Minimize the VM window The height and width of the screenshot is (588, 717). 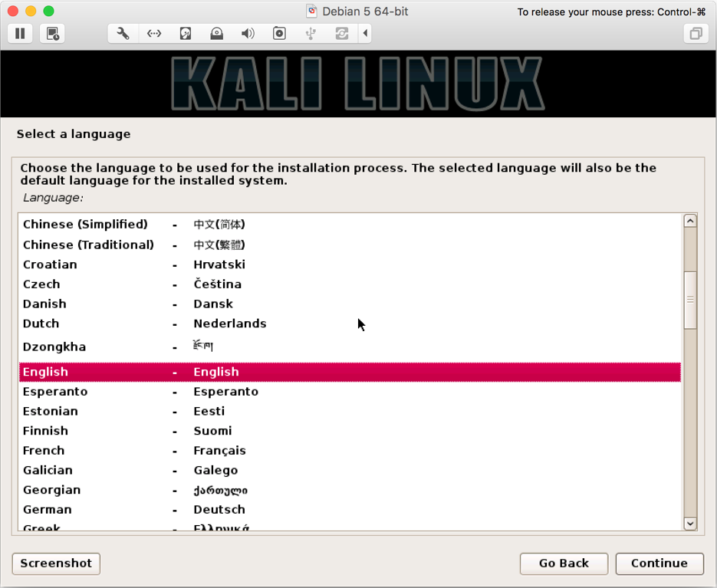tap(31, 11)
